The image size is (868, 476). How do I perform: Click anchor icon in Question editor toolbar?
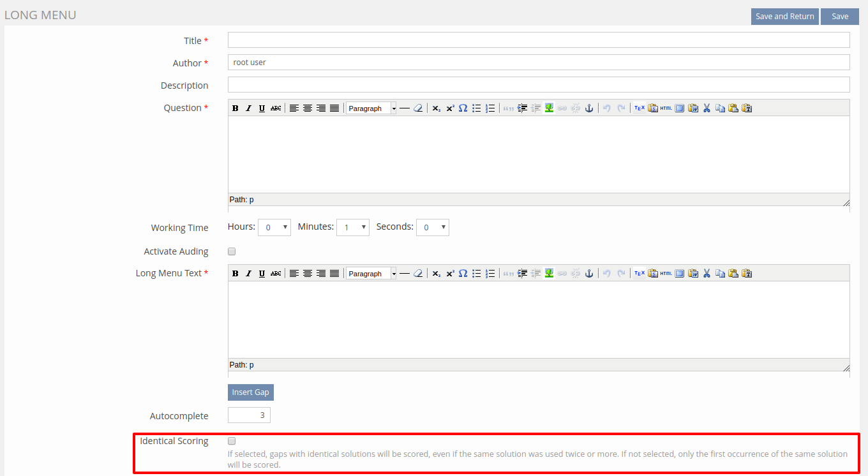click(x=589, y=108)
